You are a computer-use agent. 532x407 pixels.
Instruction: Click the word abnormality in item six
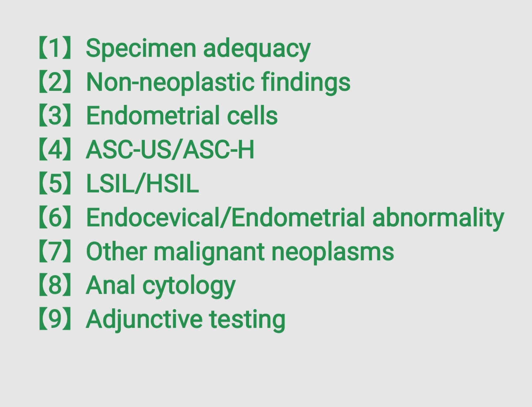pyautogui.click(x=438, y=218)
